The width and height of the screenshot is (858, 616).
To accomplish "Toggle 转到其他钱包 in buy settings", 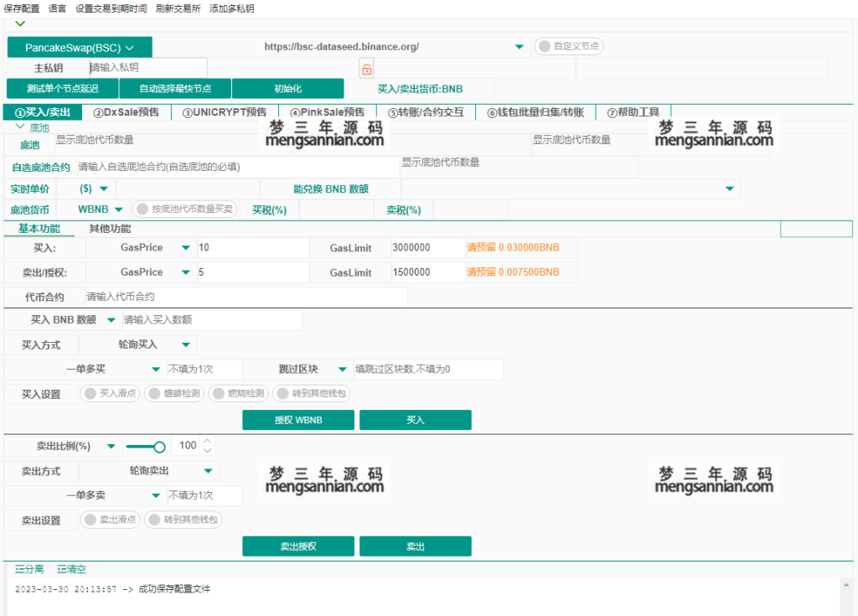I will (312, 393).
